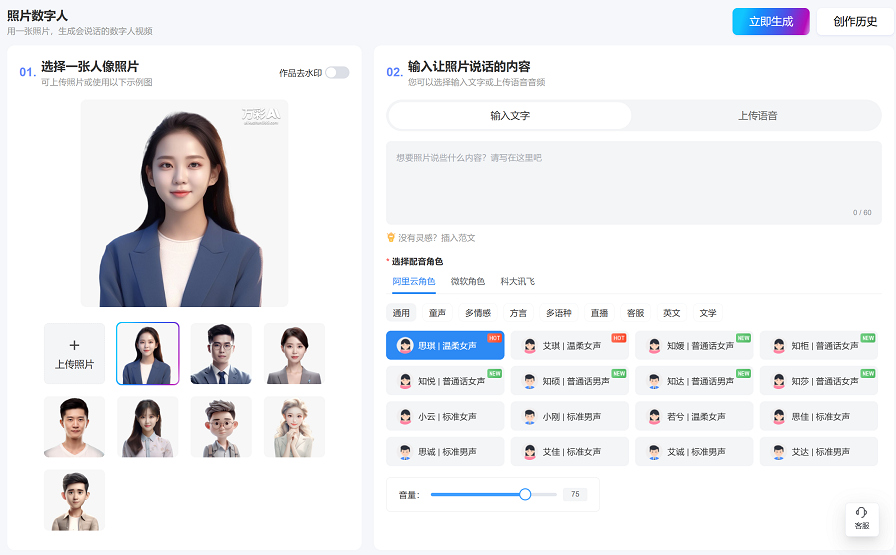The width and height of the screenshot is (896, 555).
Task: Open 创作历史
Action: pyautogui.click(x=855, y=22)
